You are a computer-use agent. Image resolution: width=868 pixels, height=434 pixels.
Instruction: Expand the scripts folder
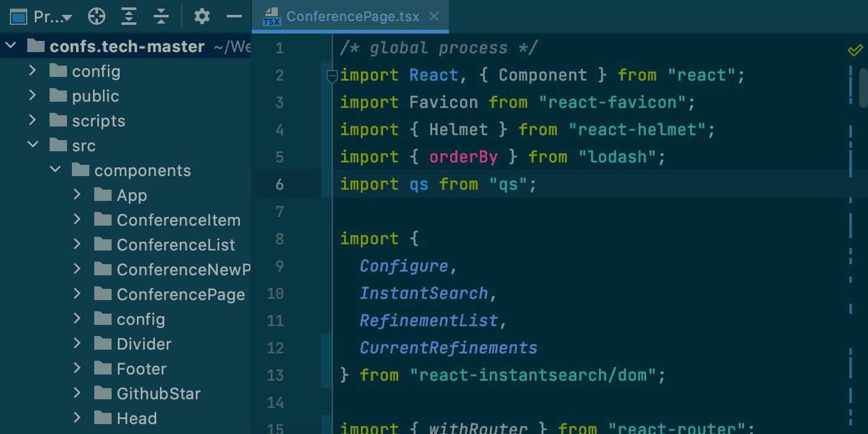33,121
